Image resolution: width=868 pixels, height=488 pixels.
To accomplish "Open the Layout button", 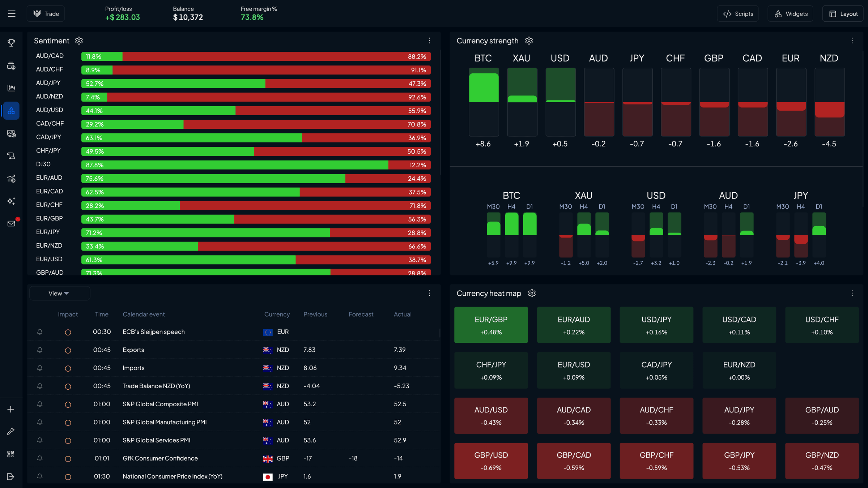I will 843,14.
